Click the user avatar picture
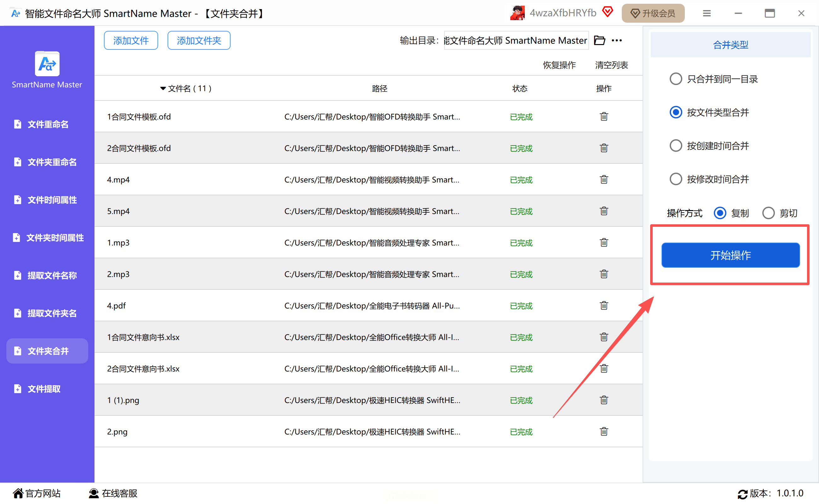This screenshot has width=819, height=504. [x=517, y=13]
